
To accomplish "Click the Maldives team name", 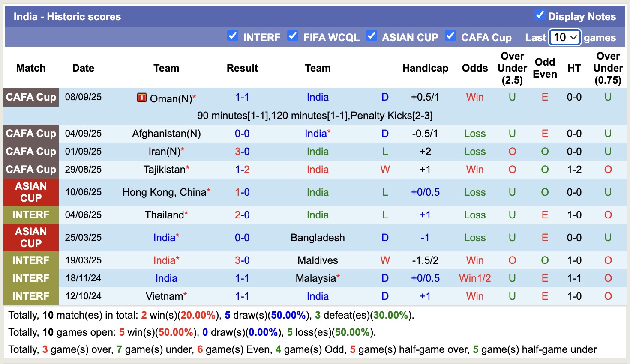I will click(x=318, y=260).
